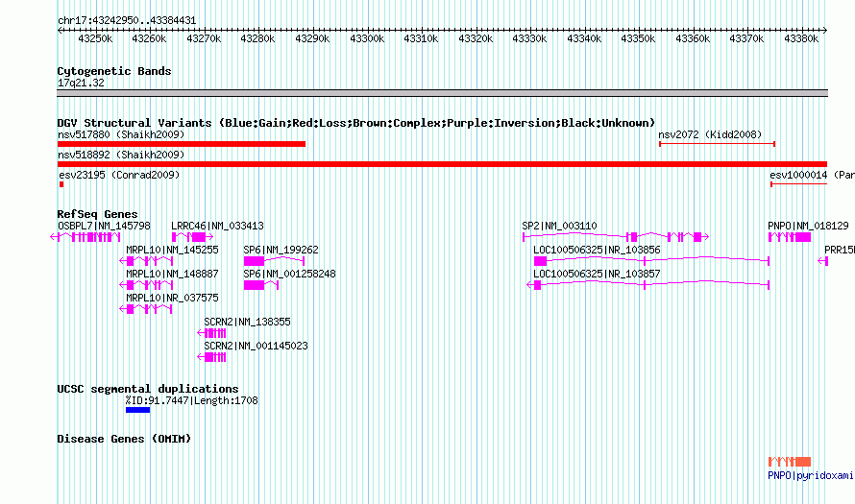Viewport: 855px width, 504px height.
Task: Select the SP2|NM_003110 gene glyph
Action: (x=616, y=237)
